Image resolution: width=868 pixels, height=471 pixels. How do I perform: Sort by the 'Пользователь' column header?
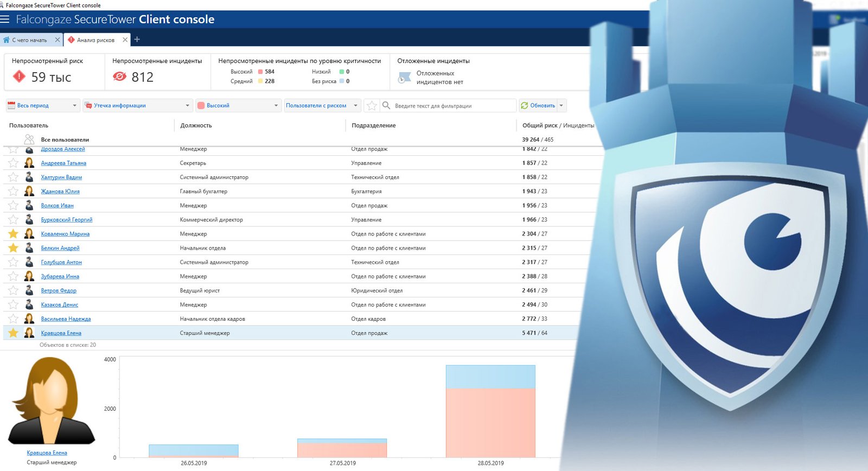(x=29, y=125)
